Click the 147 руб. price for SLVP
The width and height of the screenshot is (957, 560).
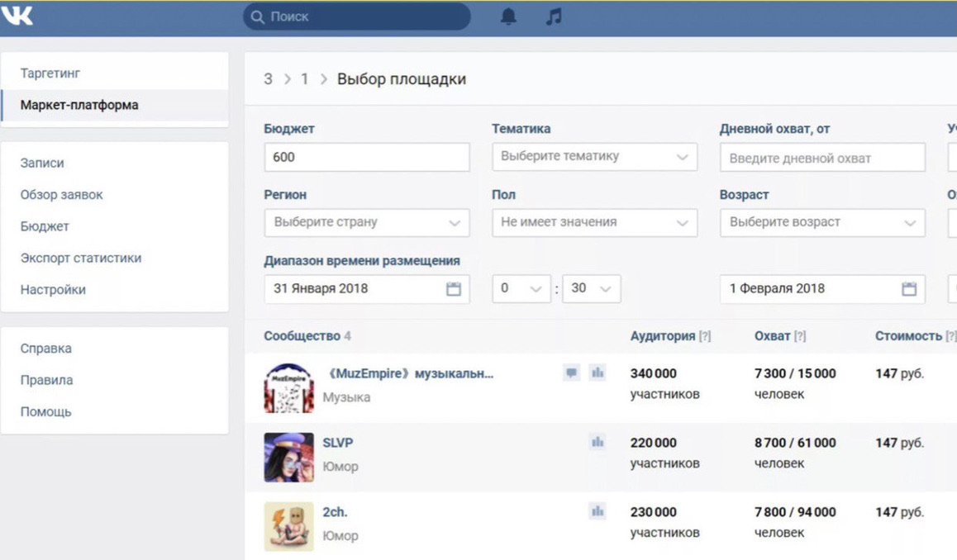(x=900, y=443)
